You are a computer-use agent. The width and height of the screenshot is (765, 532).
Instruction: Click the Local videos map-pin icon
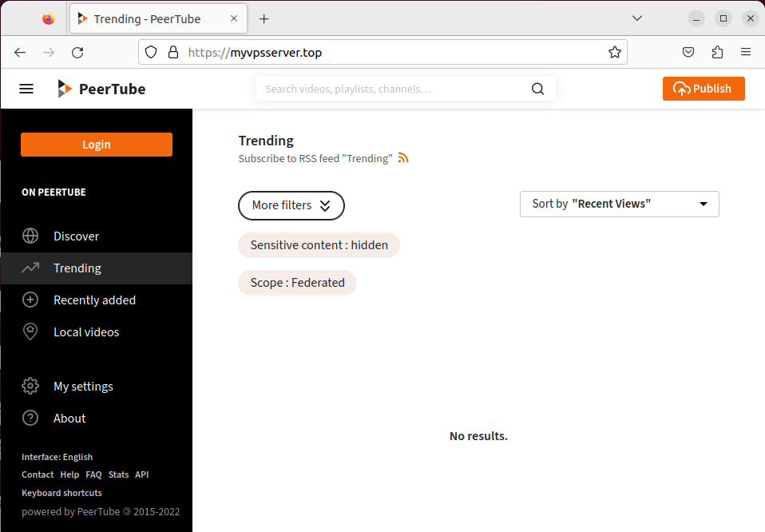click(30, 332)
